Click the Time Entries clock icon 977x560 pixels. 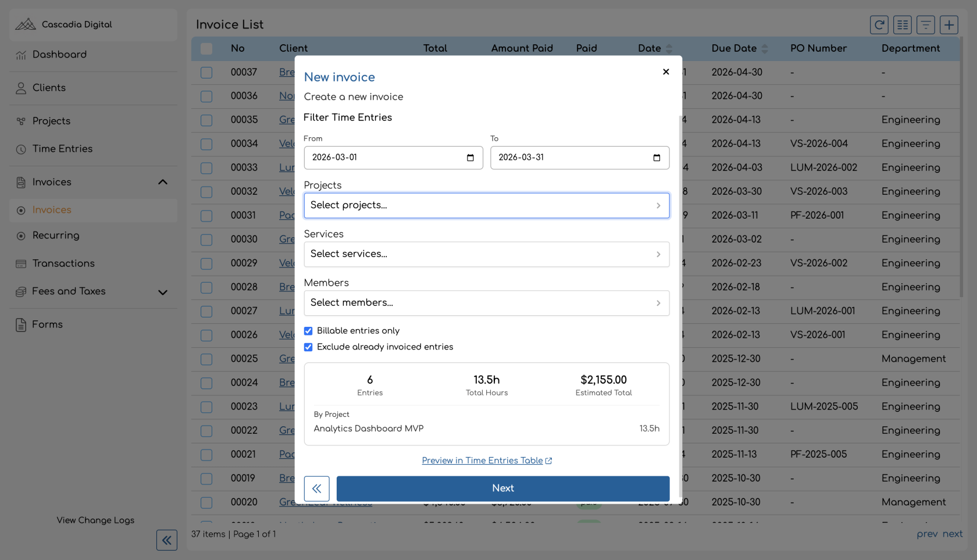coord(21,149)
